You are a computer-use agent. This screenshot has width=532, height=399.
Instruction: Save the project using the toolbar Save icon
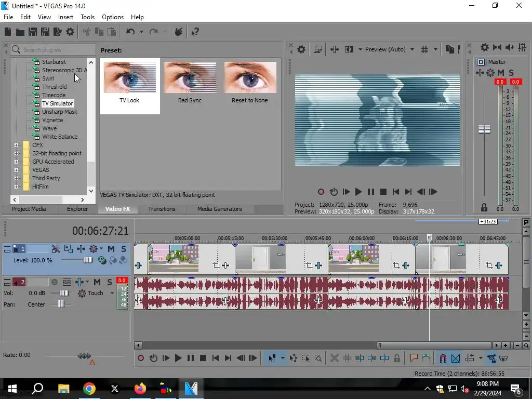click(33, 32)
